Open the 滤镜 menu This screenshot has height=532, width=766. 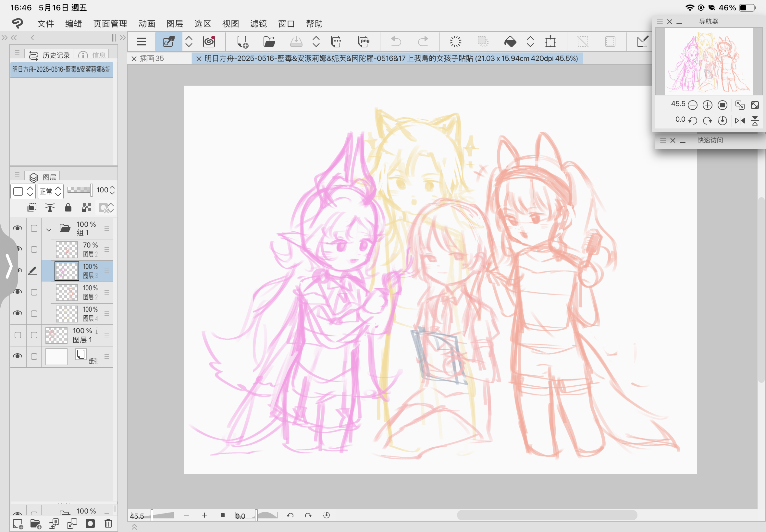pos(258,24)
